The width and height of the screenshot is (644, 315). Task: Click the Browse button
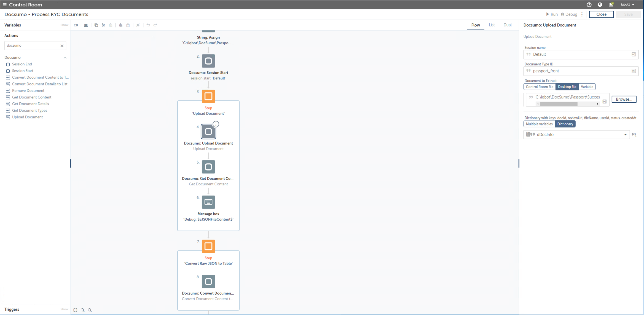pyautogui.click(x=624, y=99)
